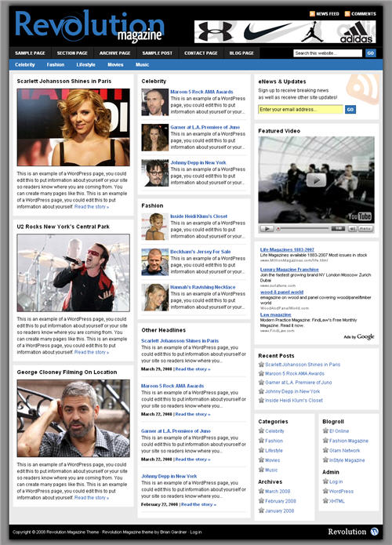Open the George Clooney photo
This screenshot has width=392, height=545.
[x=74, y=418]
